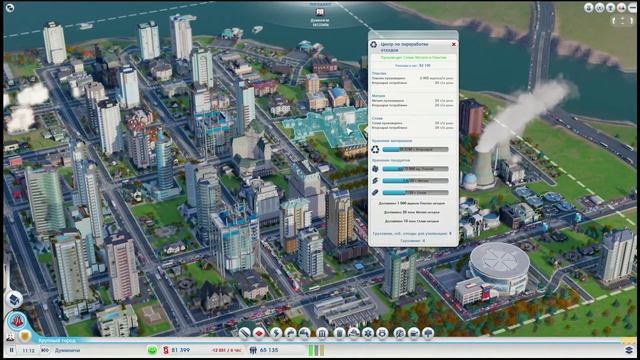Open the data layers stack icon

tap(629, 350)
